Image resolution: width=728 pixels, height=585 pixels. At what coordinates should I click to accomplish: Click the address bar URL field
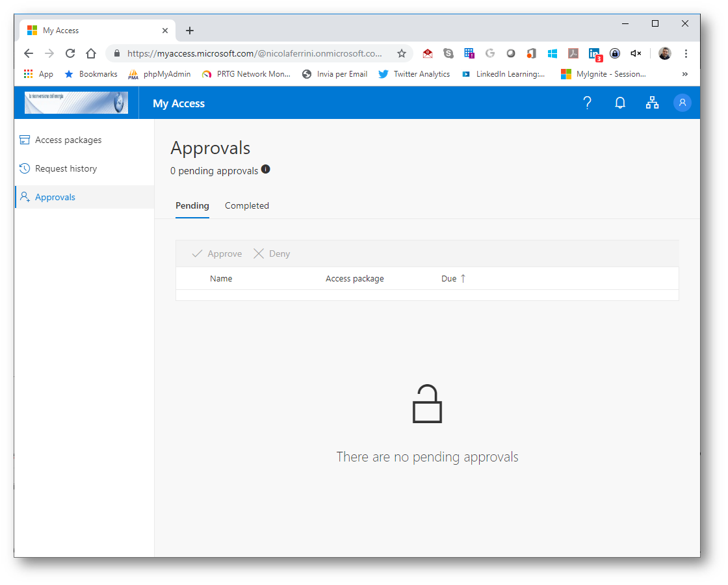click(x=253, y=53)
